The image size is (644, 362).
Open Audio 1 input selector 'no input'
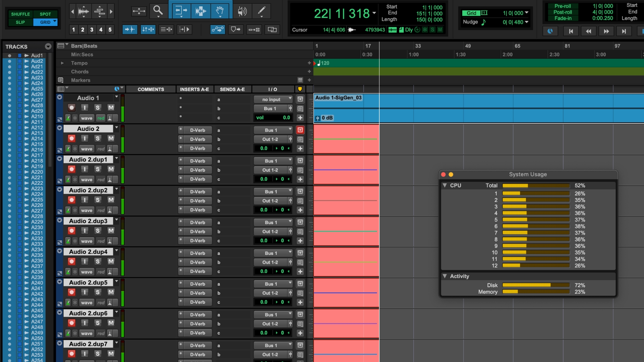(273, 100)
